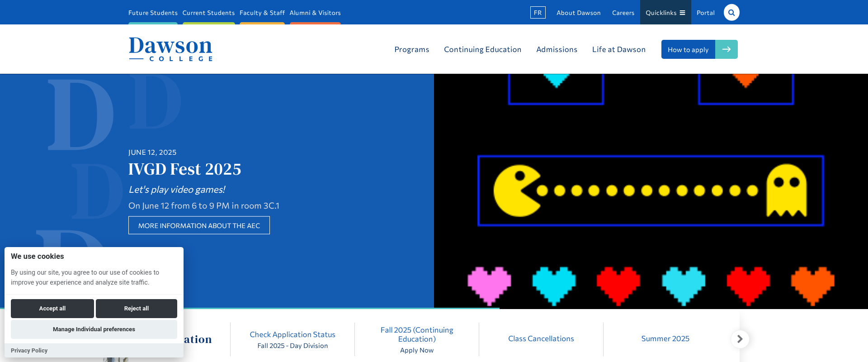Click the next arrow on quick links carousel
The image size is (868, 362).
tap(740, 339)
